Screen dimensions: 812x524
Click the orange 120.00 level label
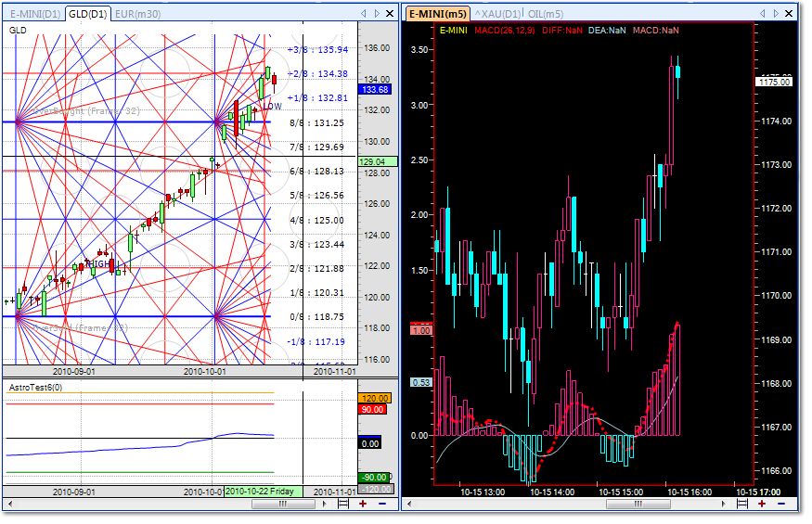375,398
